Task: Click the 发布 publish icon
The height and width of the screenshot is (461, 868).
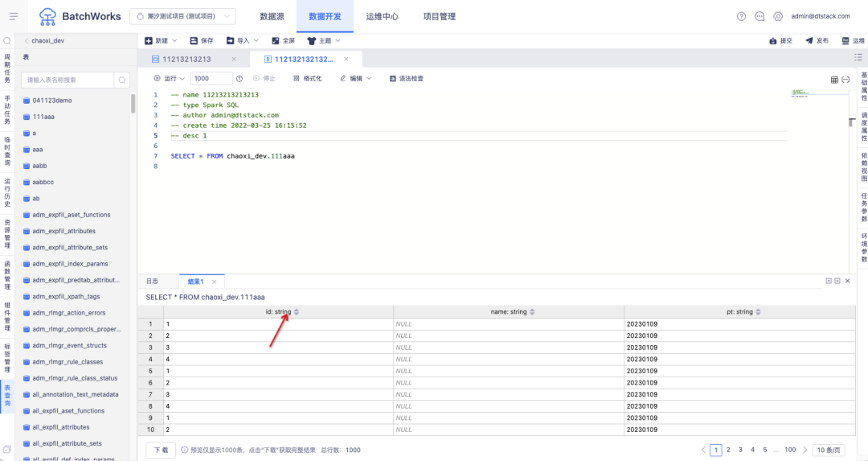Action: pyautogui.click(x=809, y=40)
